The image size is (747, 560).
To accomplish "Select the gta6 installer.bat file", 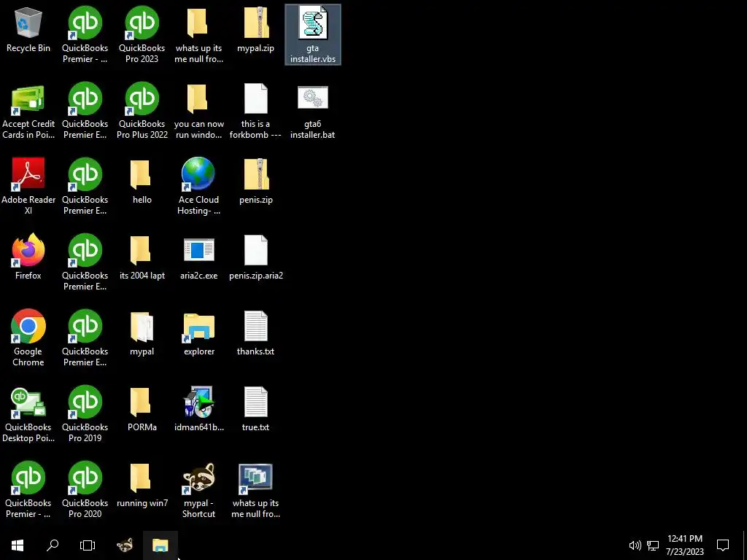I will (312, 112).
